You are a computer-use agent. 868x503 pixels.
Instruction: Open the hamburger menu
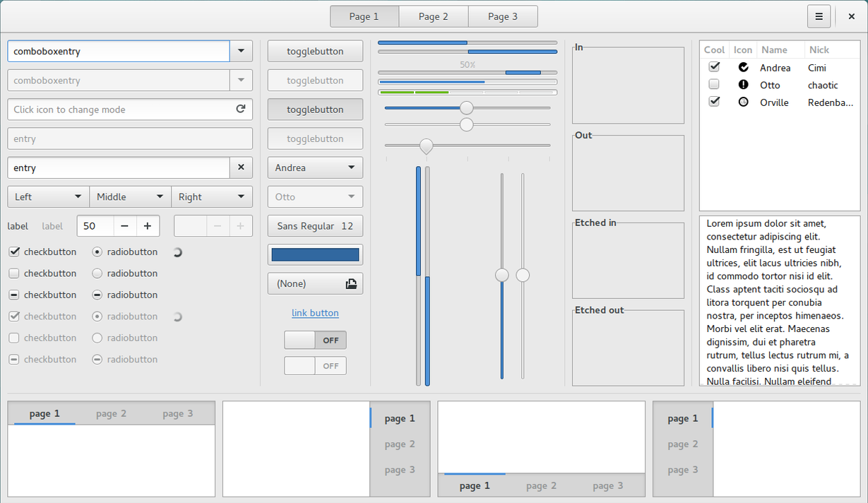pos(819,16)
